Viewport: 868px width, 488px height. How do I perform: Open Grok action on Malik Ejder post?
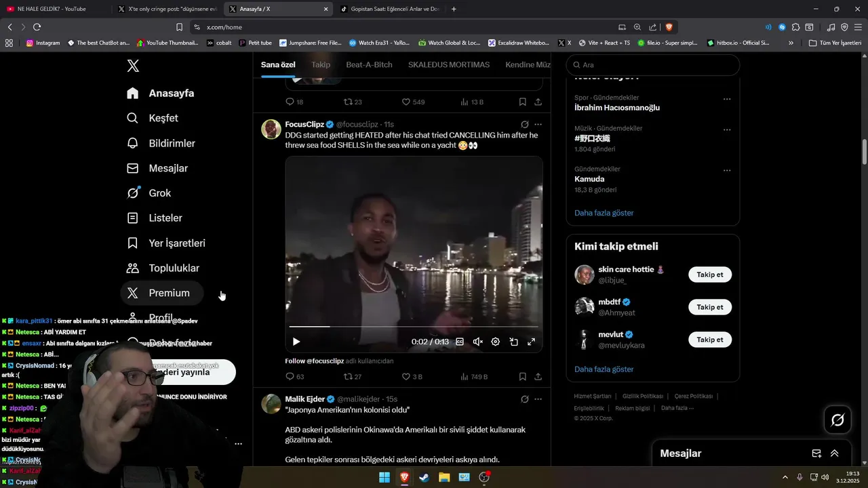click(x=524, y=399)
